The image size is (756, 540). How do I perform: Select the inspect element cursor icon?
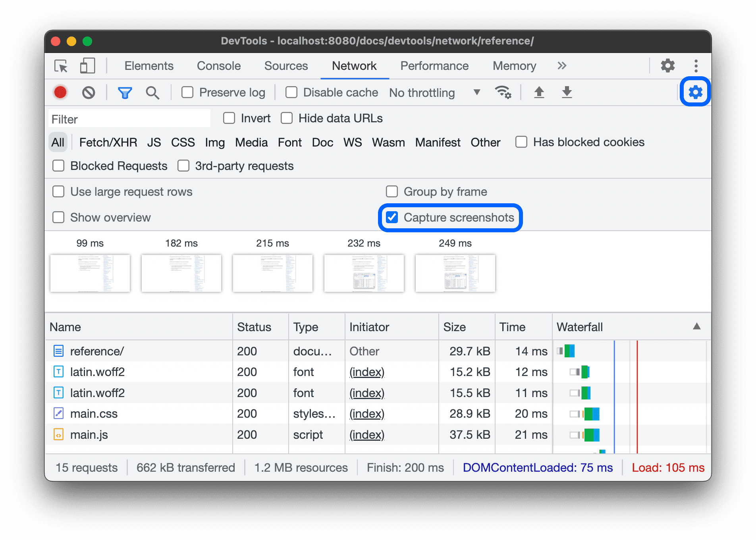click(60, 66)
